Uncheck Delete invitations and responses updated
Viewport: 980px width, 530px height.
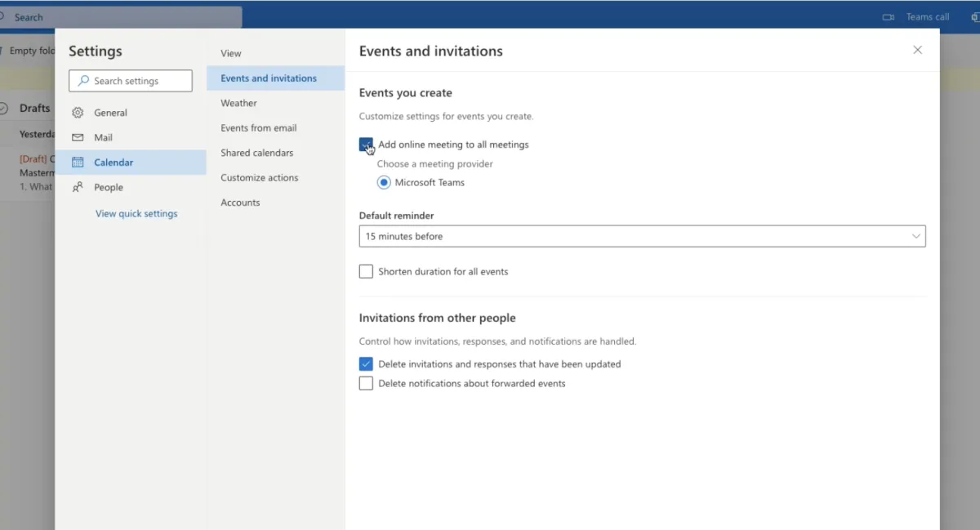366,364
